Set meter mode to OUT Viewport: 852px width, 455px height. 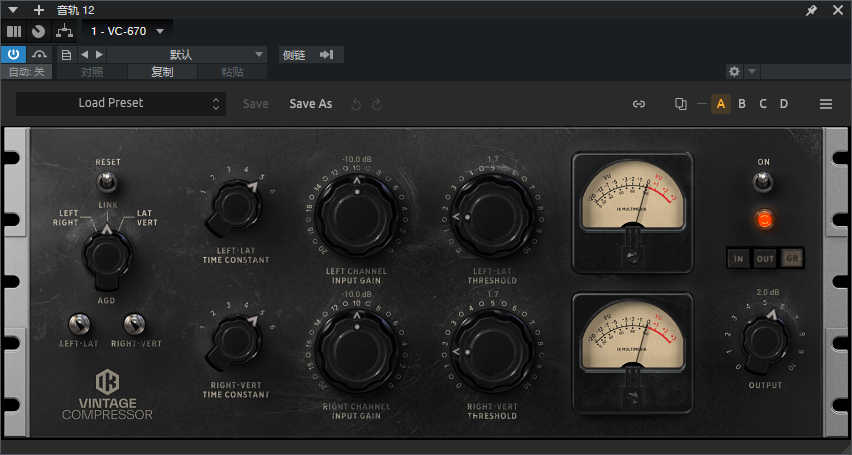coord(765,259)
